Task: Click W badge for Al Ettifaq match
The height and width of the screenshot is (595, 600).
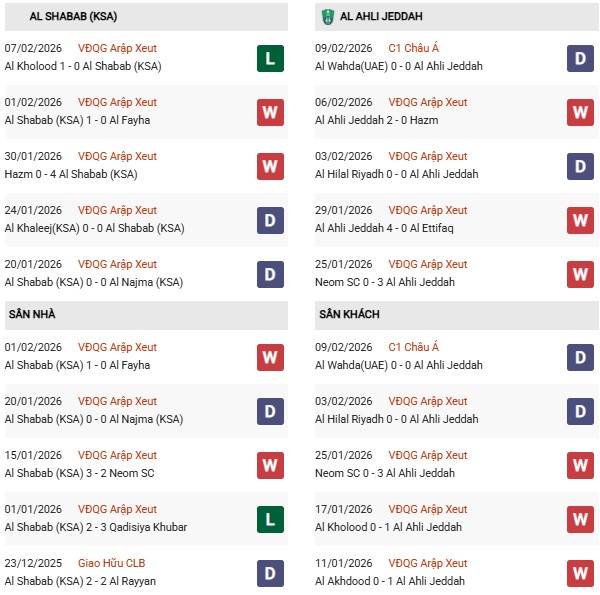Action: point(580,220)
